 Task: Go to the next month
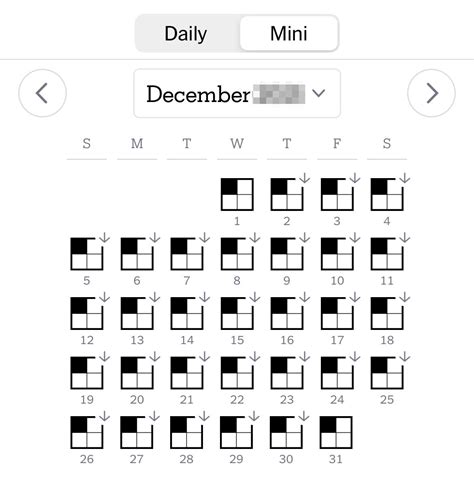coord(431,93)
